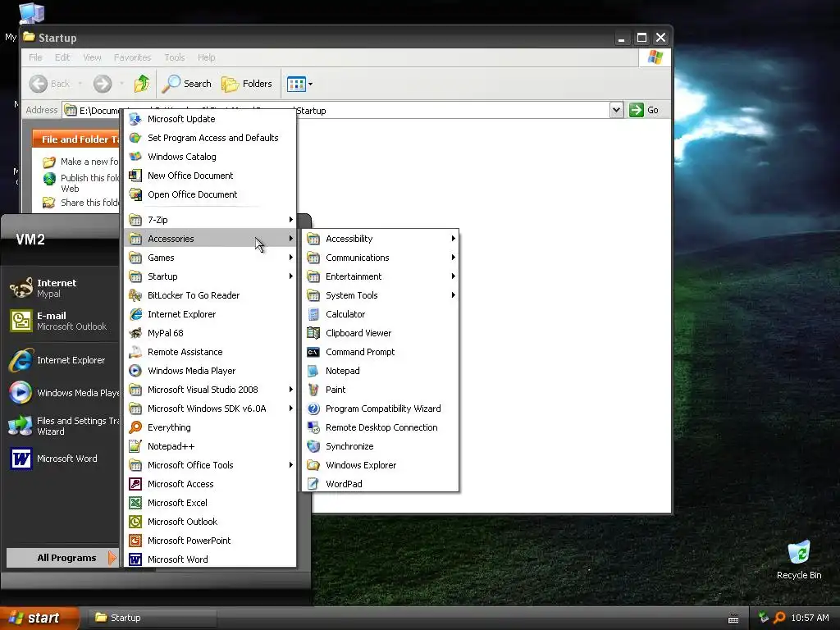Screen dimensions: 840x630
Task: Click the All Programs button
Action: (62, 558)
